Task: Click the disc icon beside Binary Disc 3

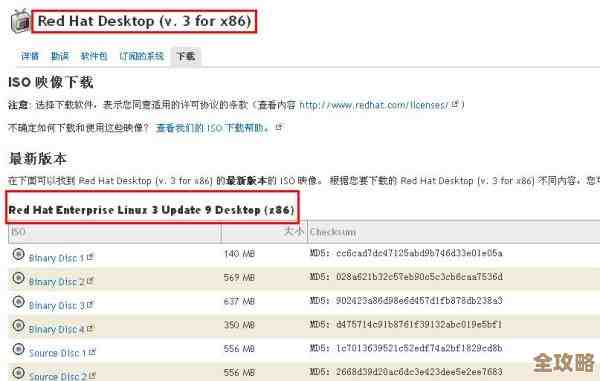Action: pyautogui.click(x=18, y=302)
